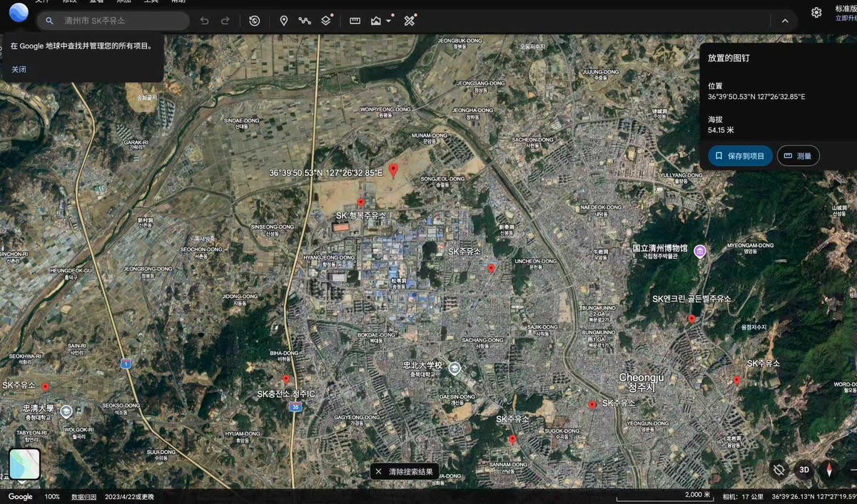Toggle the 3D view button

pos(804,470)
